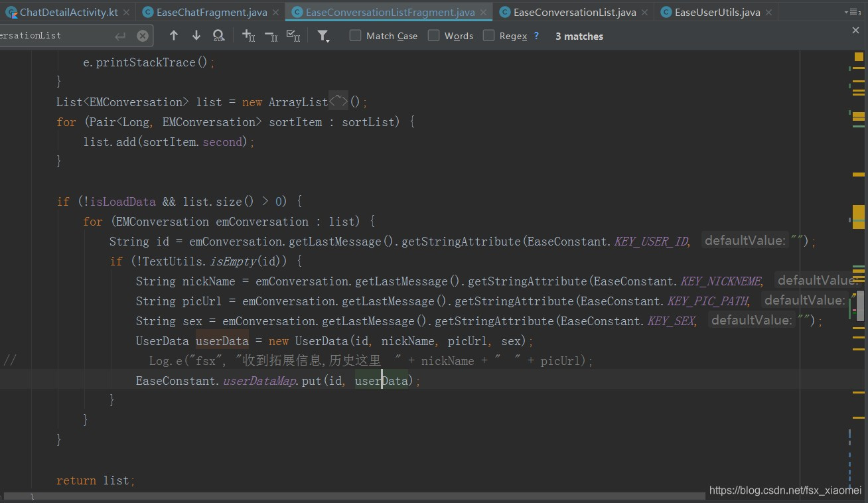
Task: Enable Regex checkbox
Action: (488, 36)
